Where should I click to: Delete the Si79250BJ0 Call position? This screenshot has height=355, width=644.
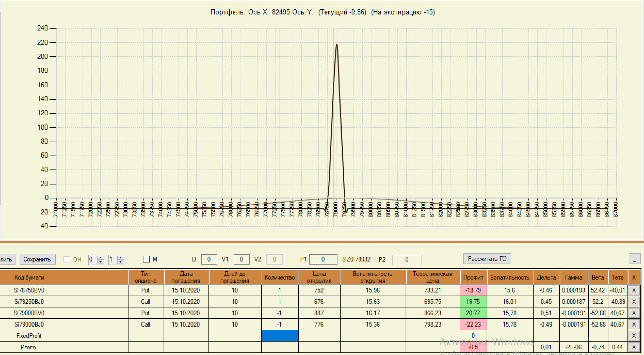[x=634, y=302]
